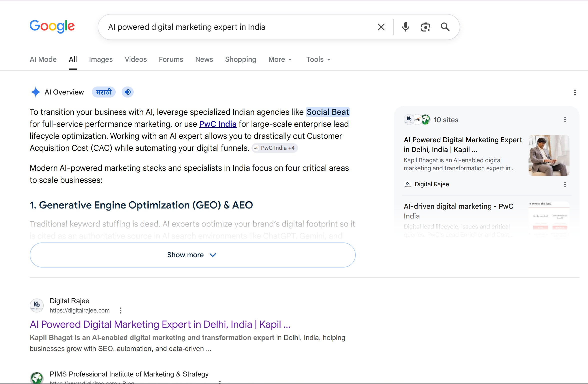Submit search with magnifier icon
The height and width of the screenshot is (384, 588).
pyautogui.click(x=445, y=27)
